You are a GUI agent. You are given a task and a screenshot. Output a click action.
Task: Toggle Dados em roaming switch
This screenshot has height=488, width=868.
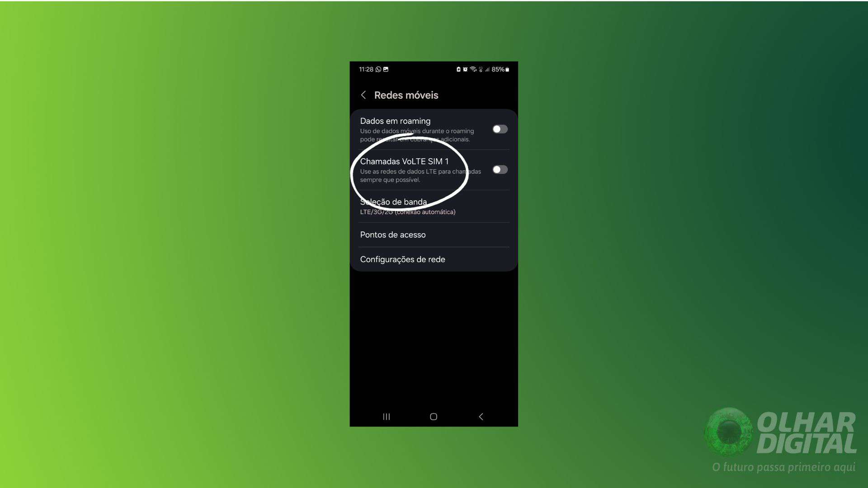coord(500,129)
